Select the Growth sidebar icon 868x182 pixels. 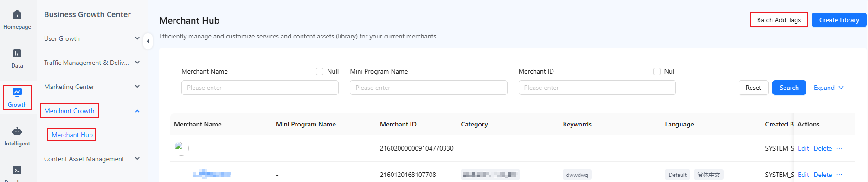[x=17, y=92]
